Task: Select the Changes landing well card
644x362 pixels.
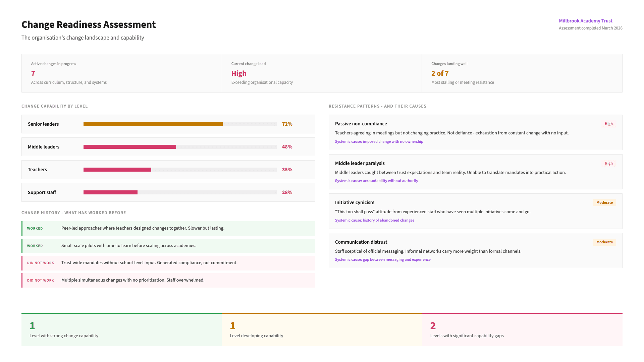Action: click(522, 73)
